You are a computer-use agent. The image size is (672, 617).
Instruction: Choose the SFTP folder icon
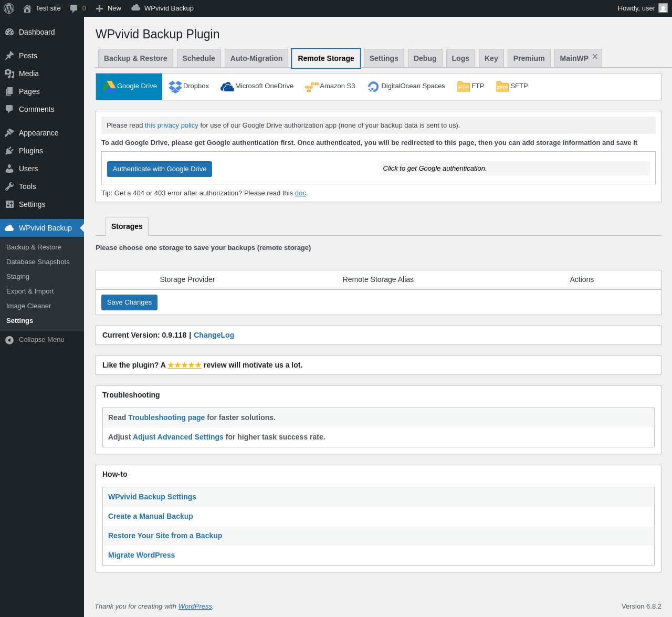tap(502, 87)
